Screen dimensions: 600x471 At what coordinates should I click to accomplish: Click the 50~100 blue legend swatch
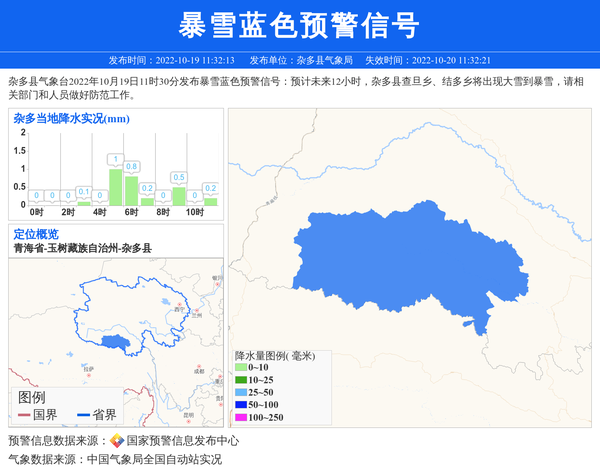click(240, 405)
